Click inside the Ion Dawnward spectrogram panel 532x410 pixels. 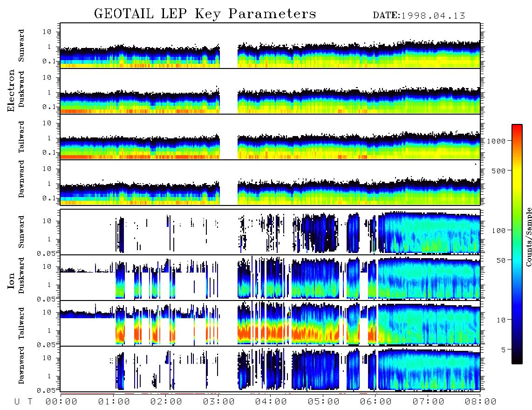click(270, 369)
